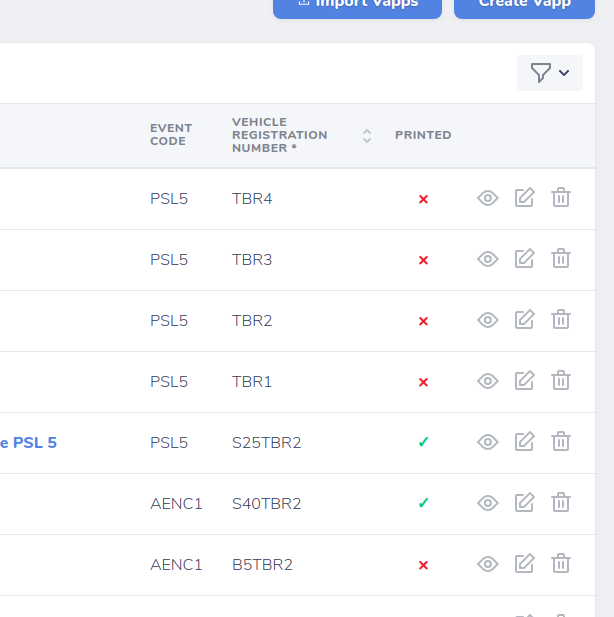This screenshot has width=614, height=617.
Task: Select the TBR3 registration cell
Action: pos(252,260)
